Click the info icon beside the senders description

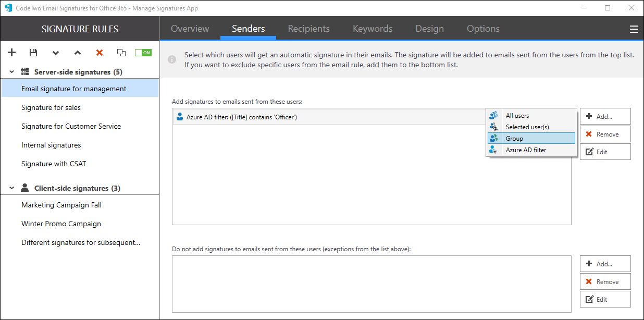coord(172,59)
